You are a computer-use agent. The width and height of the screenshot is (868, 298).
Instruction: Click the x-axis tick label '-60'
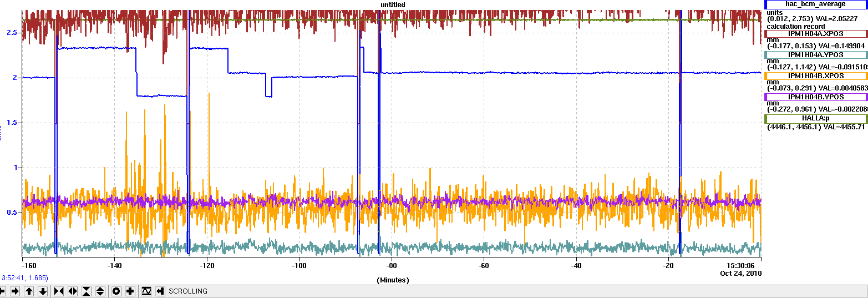[x=484, y=266]
